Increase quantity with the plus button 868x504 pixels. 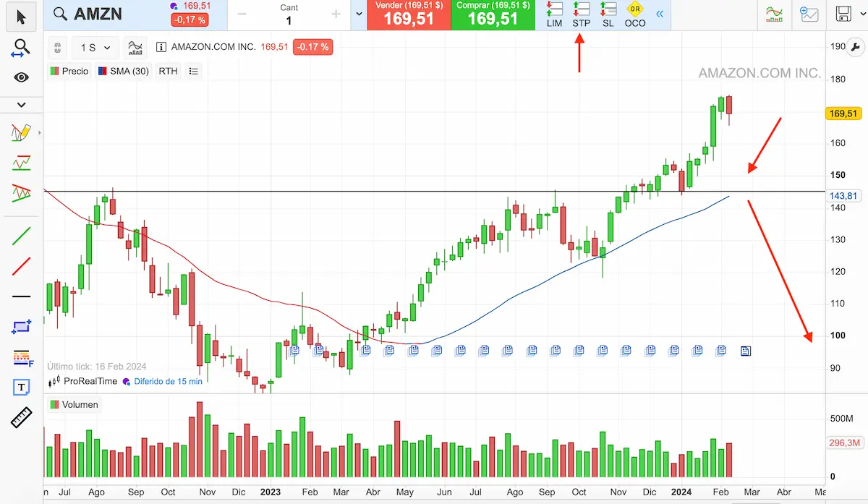[x=336, y=14]
